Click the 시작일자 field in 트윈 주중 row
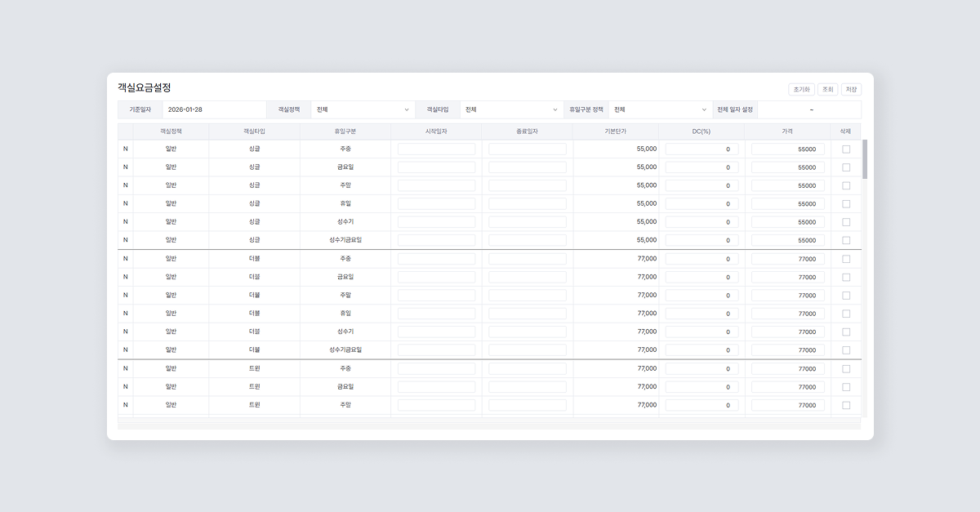Viewport: 980px width, 512px height. tap(436, 368)
